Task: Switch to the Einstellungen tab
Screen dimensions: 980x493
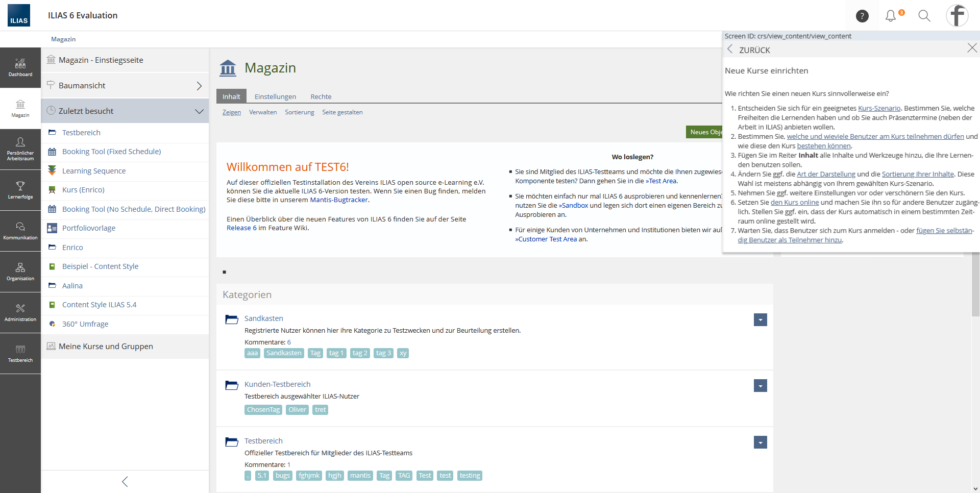Action: (x=275, y=96)
